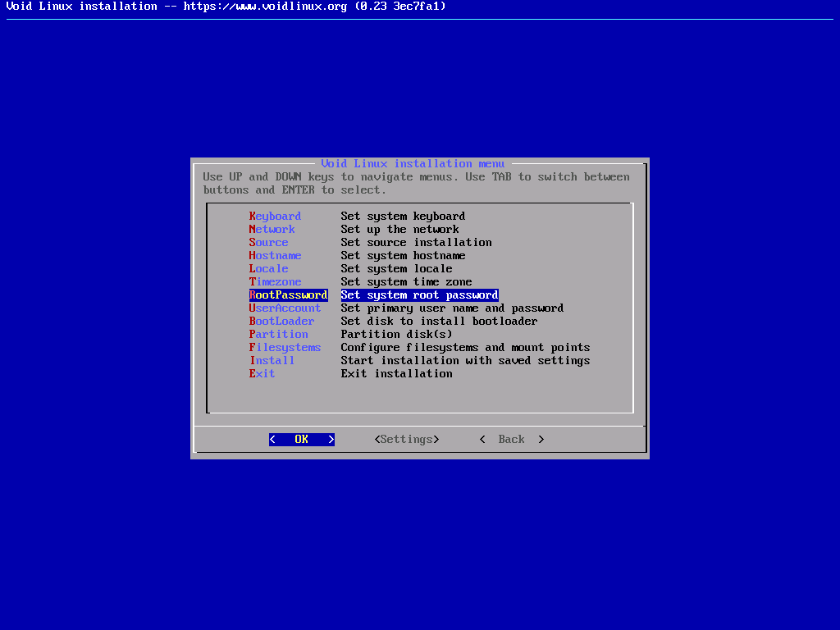Click 'Configure filesystems and mount points' description
The width and height of the screenshot is (840, 630).
(x=465, y=348)
